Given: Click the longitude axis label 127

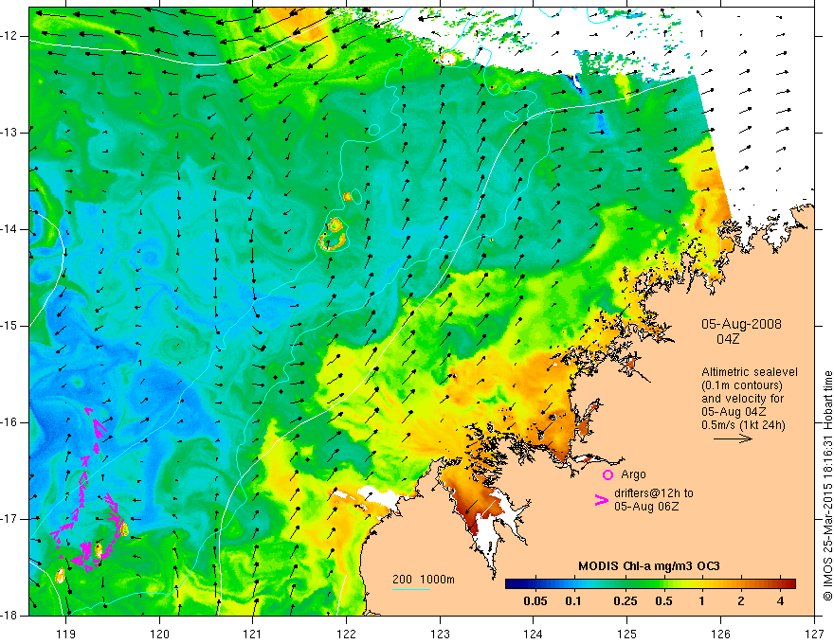Looking at the screenshot, I should (x=814, y=634).
